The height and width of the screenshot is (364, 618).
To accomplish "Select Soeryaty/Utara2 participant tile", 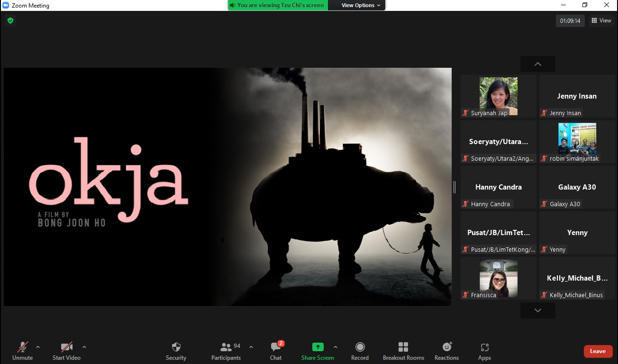I will coord(499,142).
